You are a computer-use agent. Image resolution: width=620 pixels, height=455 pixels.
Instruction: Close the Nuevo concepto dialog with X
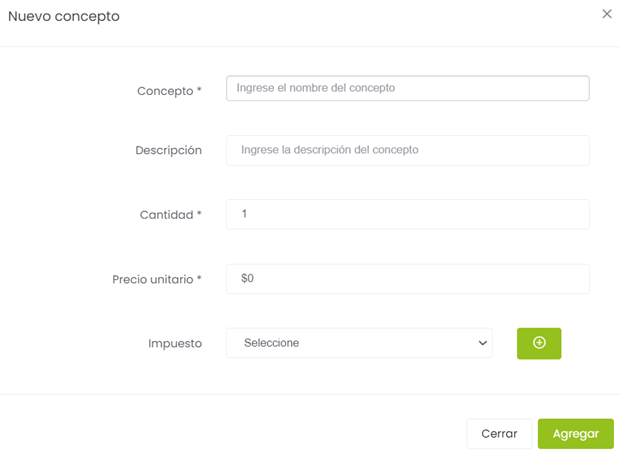coord(607,14)
